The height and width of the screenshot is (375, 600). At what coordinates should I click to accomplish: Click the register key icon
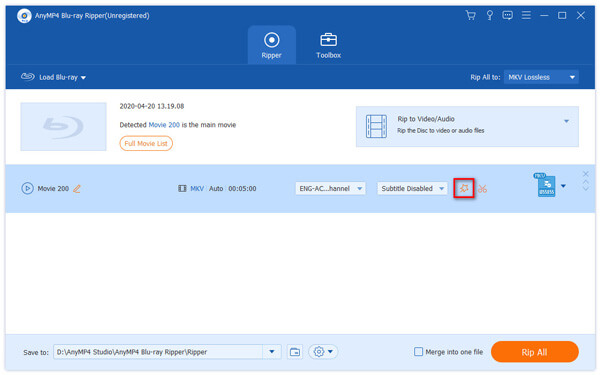[489, 15]
